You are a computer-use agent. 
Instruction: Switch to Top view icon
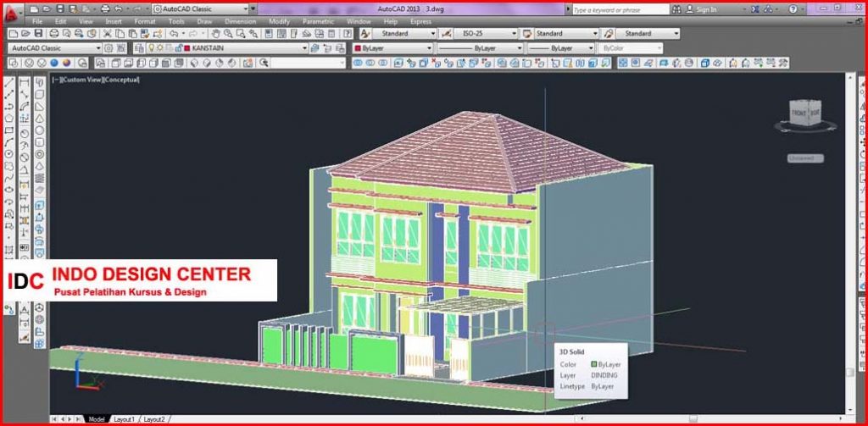click(115, 63)
